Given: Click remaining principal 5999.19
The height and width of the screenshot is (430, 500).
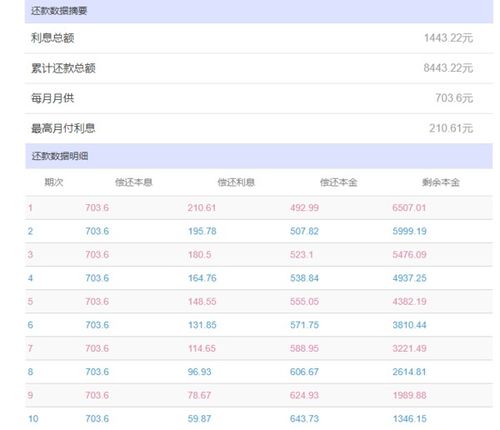Looking at the screenshot, I should (409, 231).
